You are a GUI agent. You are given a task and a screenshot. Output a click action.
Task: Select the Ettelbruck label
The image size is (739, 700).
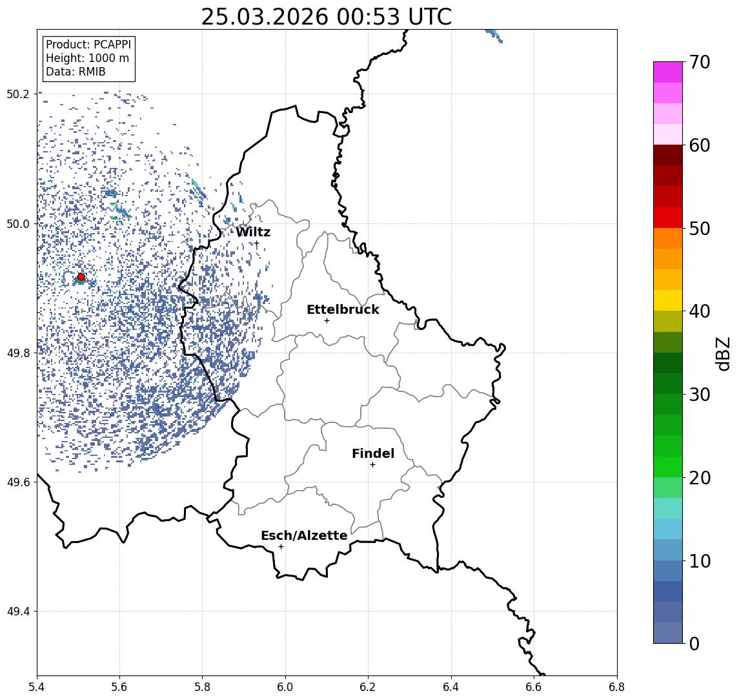point(343,309)
